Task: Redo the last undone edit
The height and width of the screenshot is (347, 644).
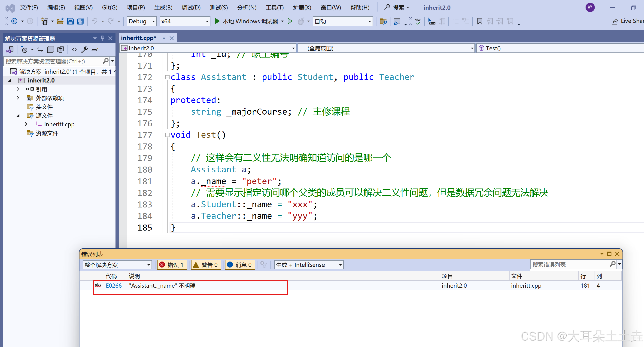Action: 111,21
